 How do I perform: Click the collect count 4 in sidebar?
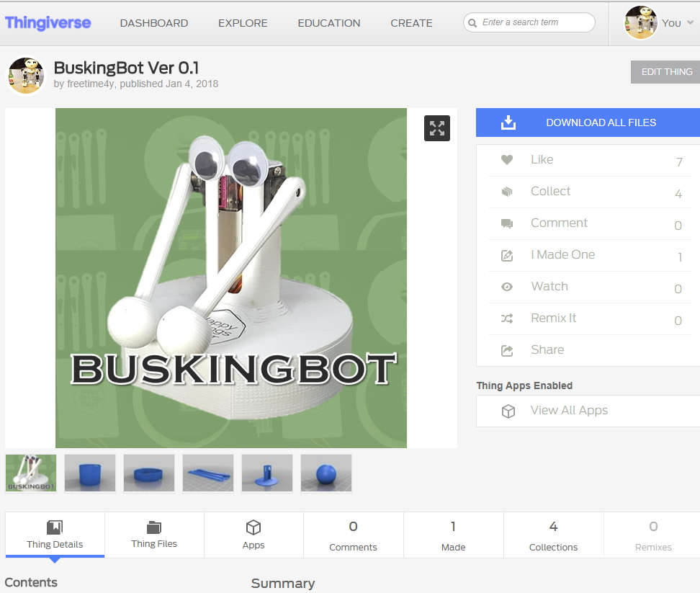678,193
